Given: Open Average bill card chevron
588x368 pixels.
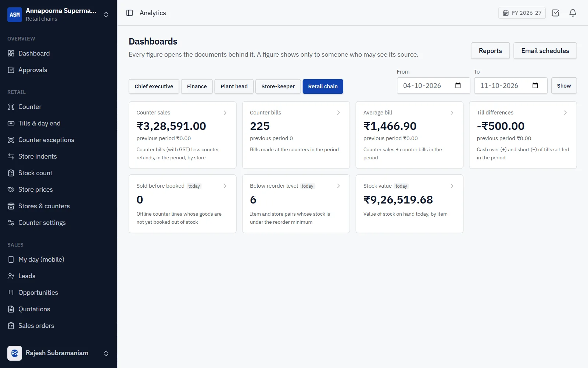Looking at the screenshot, I should pyautogui.click(x=452, y=113).
